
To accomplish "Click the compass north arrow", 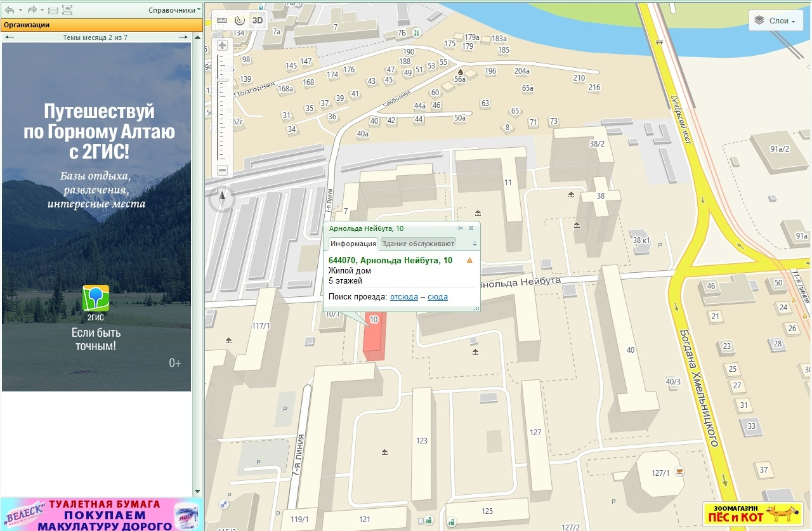I will (222, 199).
